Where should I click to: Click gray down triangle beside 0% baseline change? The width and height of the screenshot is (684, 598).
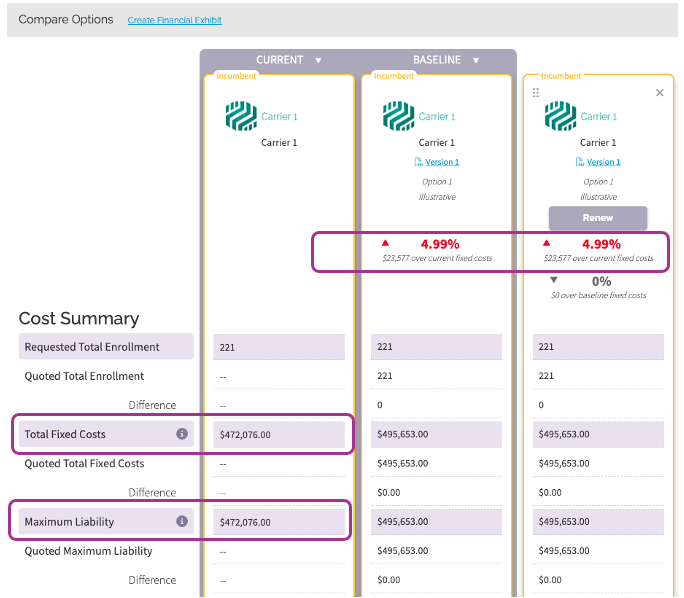554,280
